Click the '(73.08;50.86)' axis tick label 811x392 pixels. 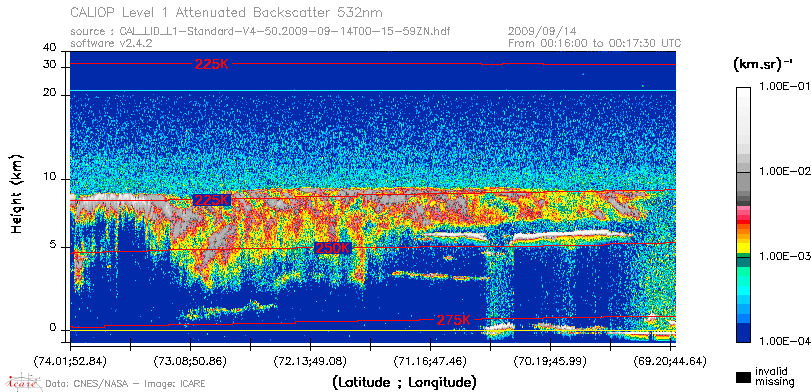[x=190, y=360]
